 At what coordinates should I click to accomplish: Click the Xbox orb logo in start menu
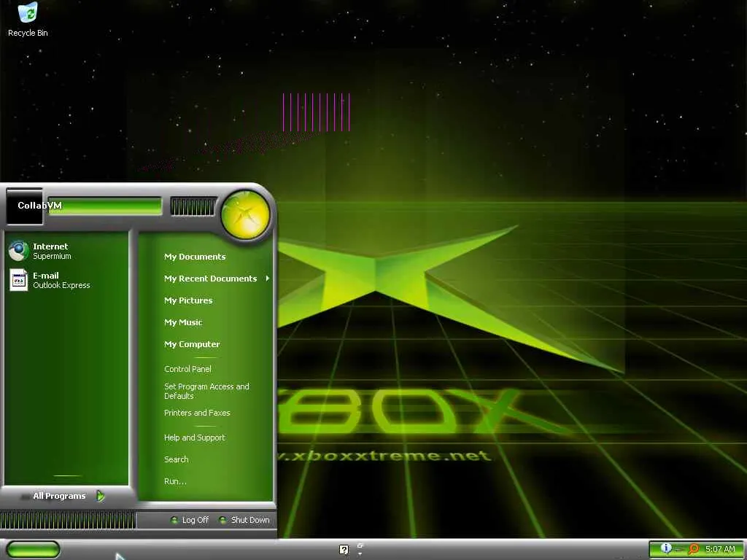point(245,215)
